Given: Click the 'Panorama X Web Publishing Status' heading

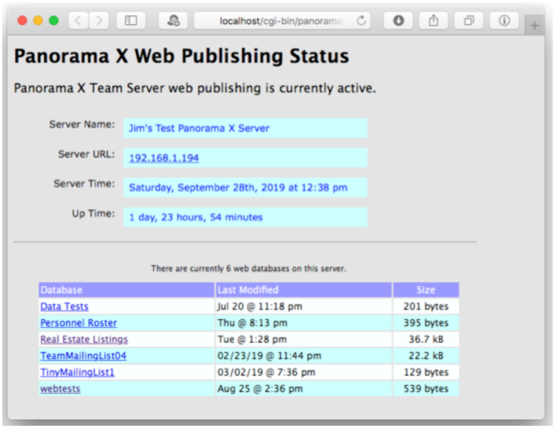Looking at the screenshot, I should [182, 56].
